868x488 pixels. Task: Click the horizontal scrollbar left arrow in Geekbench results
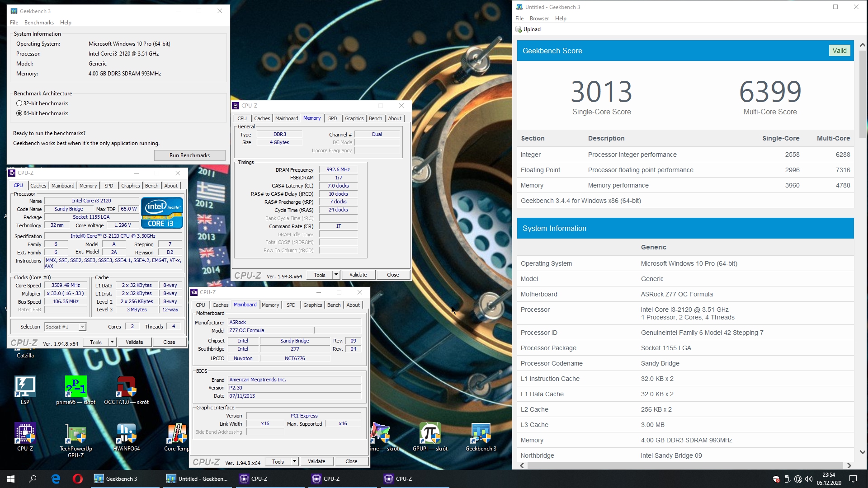522,465
